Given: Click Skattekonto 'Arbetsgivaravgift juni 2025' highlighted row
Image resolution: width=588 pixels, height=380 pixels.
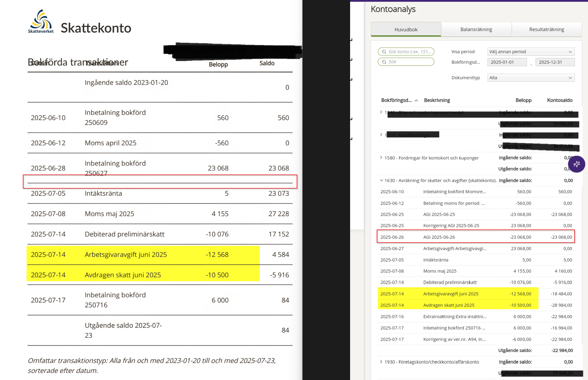Looking at the screenshot, I should pyautogui.click(x=160, y=254).
